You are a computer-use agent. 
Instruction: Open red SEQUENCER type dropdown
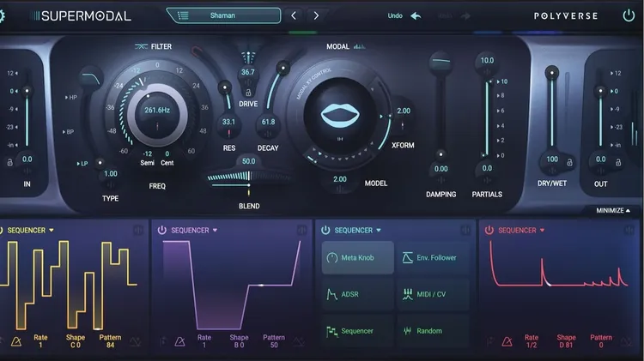tap(542, 230)
